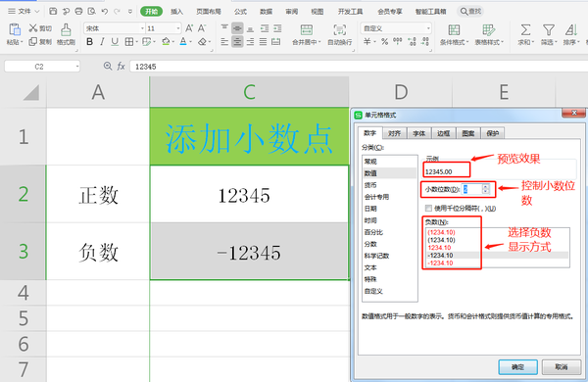The height and width of the screenshot is (382, 588).
Task: Click the justify alignment icon
Action: [x=263, y=41]
